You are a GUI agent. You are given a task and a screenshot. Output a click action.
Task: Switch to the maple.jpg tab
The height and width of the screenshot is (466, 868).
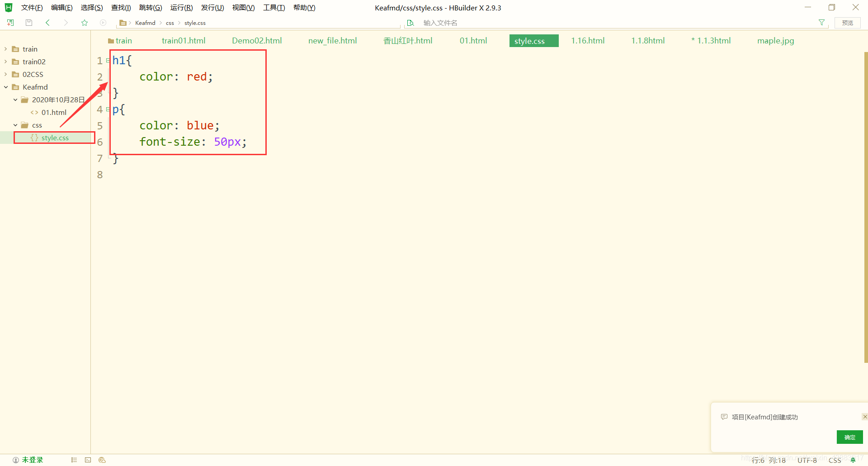click(776, 41)
